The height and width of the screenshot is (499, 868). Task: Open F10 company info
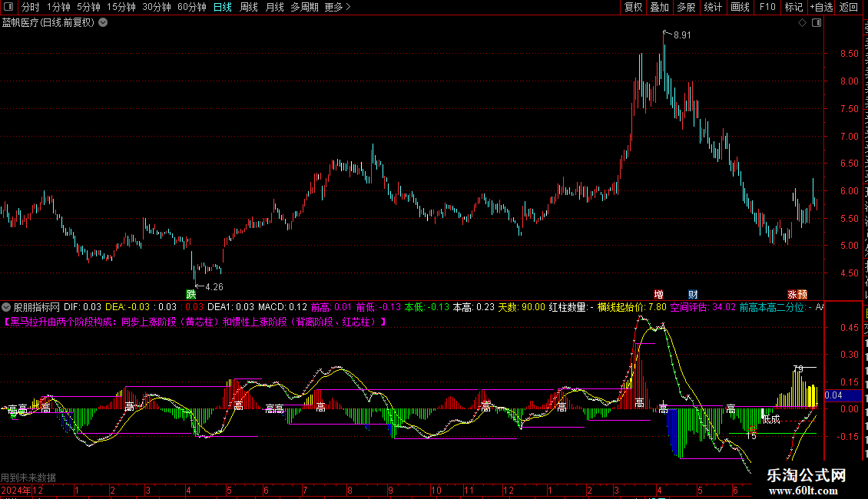click(x=767, y=7)
